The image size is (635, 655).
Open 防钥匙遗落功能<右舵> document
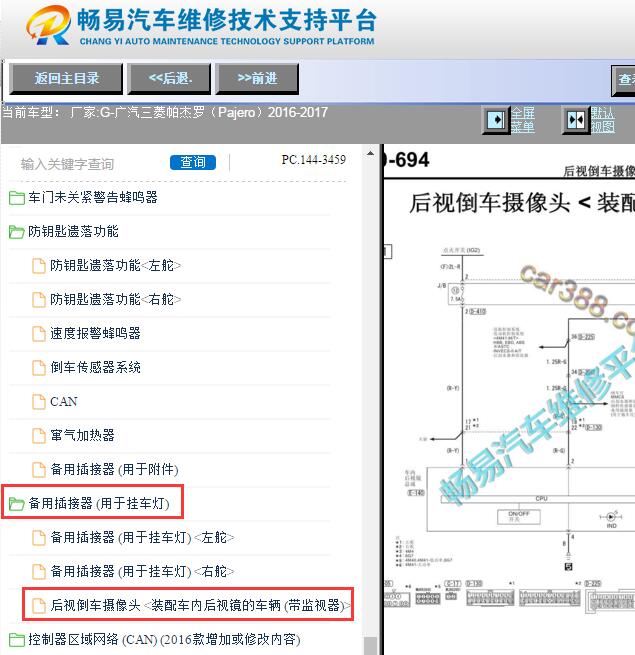(x=116, y=299)
